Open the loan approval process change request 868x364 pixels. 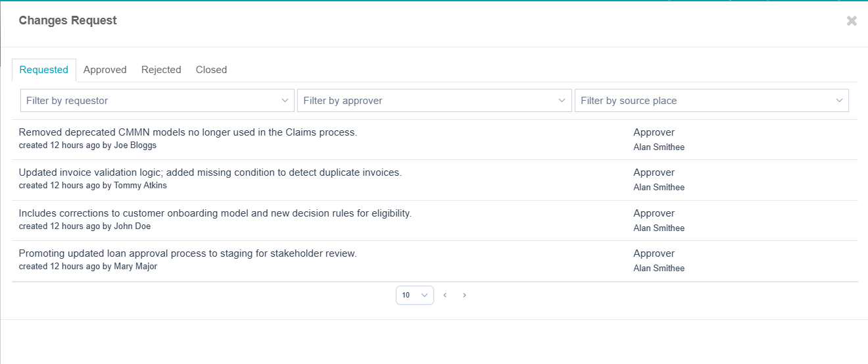[187, 253]
